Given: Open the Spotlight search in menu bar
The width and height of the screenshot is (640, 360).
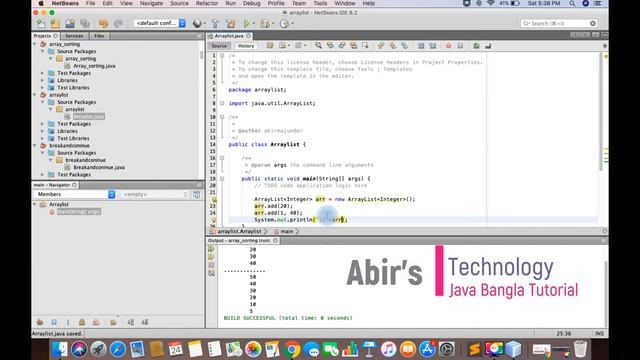Looking at the screenshot, I should (x=572, y=3).
